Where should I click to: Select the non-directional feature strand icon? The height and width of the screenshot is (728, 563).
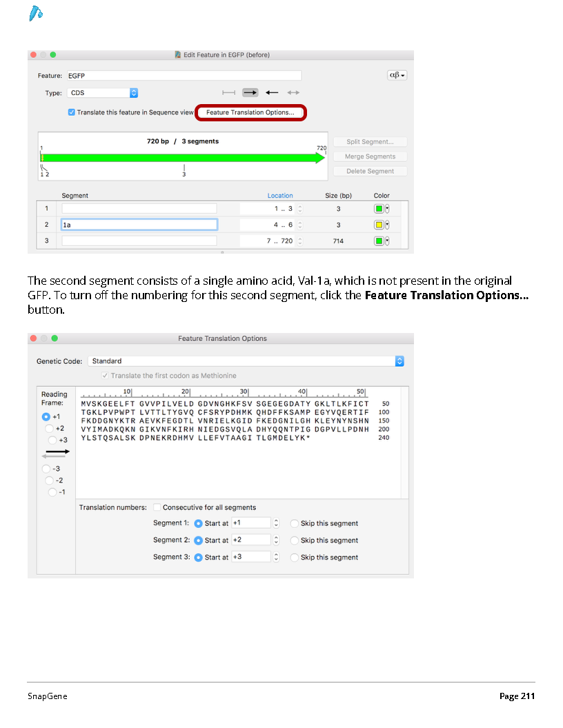[x=228, y=93]
